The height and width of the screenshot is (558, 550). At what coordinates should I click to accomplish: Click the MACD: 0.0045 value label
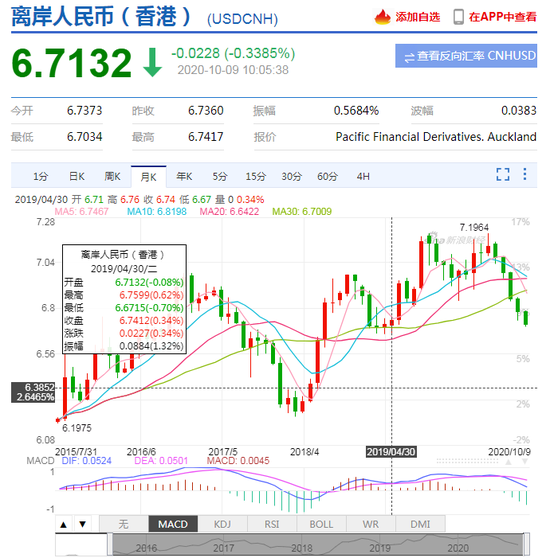tap(238, 461)
